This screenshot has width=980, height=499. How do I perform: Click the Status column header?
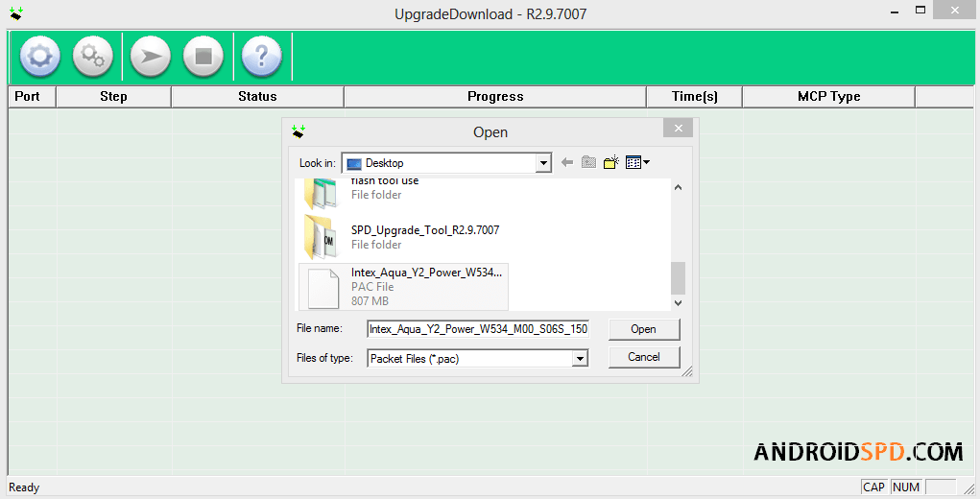click(257, 97)
